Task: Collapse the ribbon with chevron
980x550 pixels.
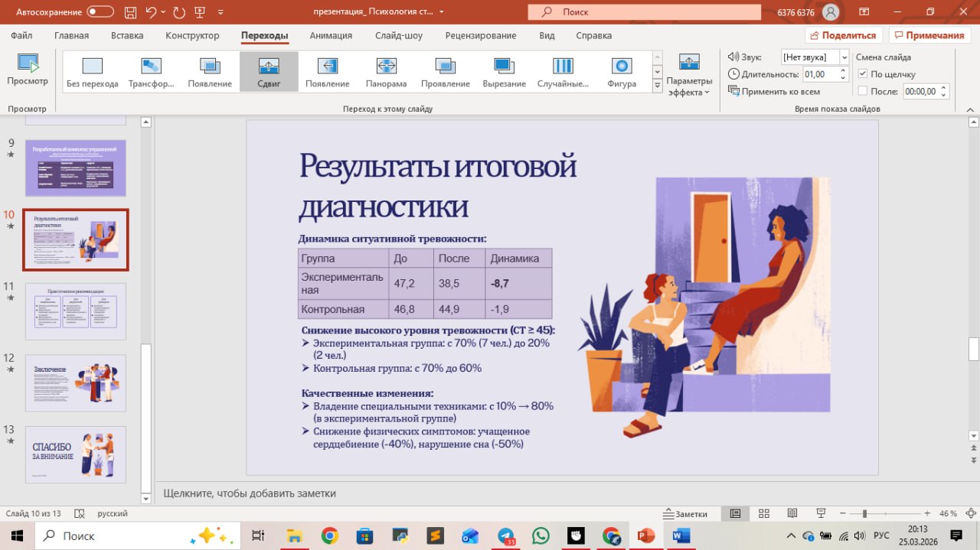Action: [x=971, y=109]
